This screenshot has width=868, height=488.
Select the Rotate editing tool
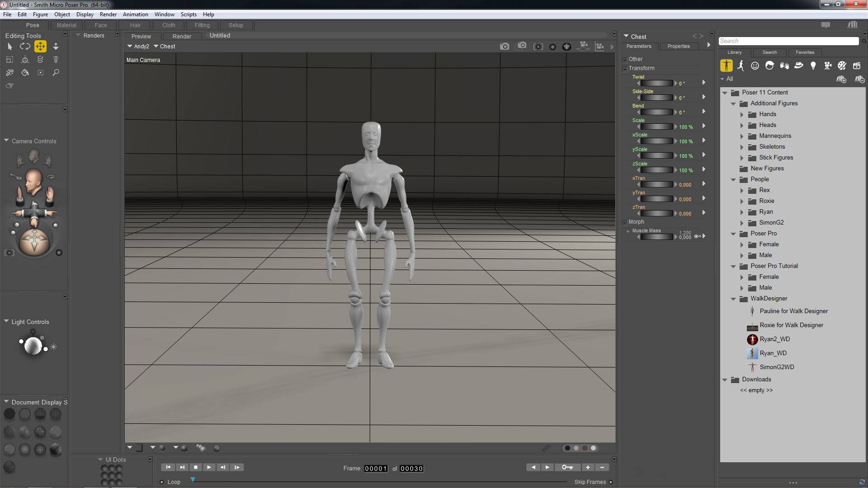(x=25, y=46)
